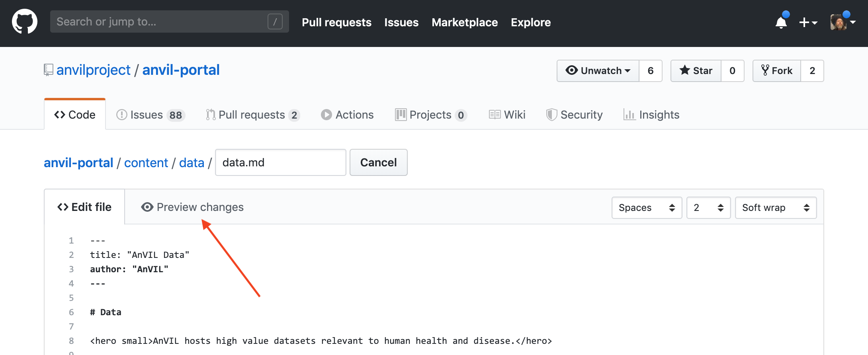Click the # Data heading line

coord(106,312)
